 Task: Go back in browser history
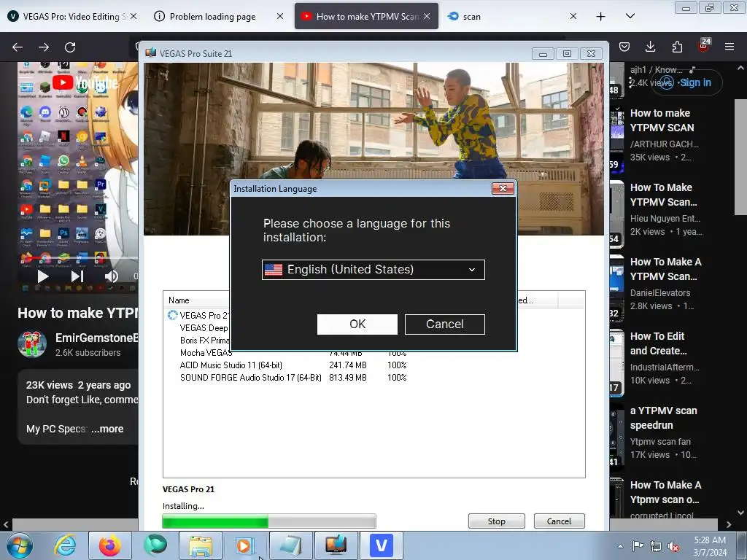pos(18,47)
